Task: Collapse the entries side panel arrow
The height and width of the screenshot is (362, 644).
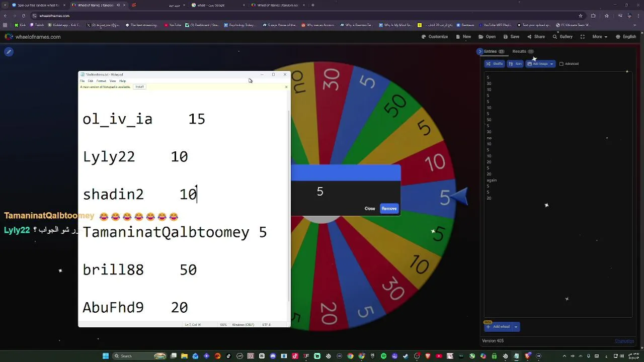Action: (x=479, y=51)
